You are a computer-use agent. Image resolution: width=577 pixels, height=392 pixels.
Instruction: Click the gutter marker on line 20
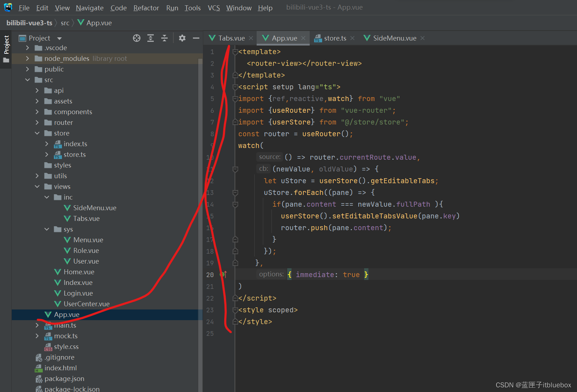pyautogui.click(x=223, y=274)
